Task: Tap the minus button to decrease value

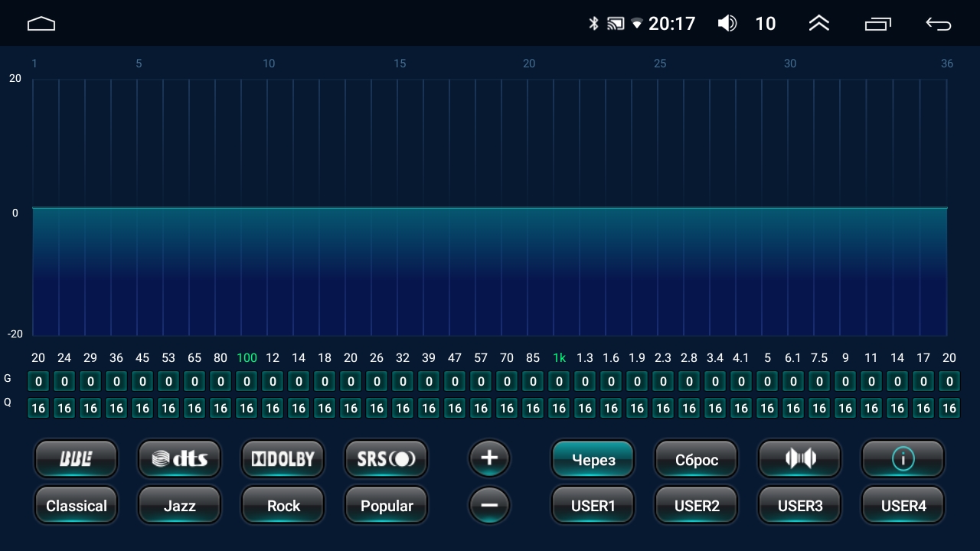Action: coord(489,505)
